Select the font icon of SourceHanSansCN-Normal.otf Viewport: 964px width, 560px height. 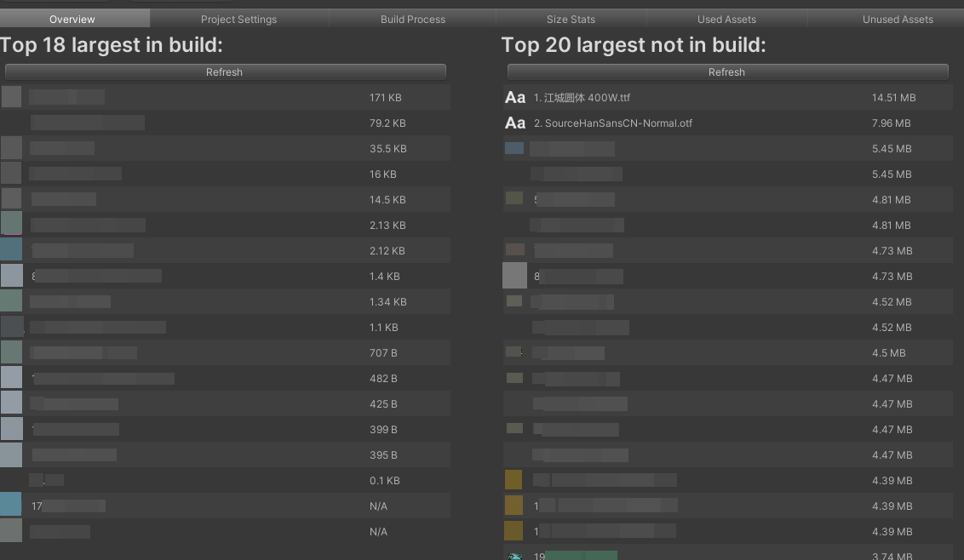515,123
